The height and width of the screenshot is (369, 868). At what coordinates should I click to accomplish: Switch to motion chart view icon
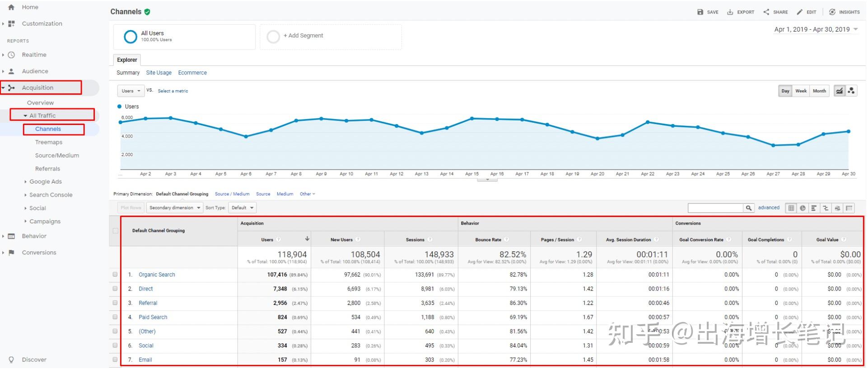[x=851, y=91]
